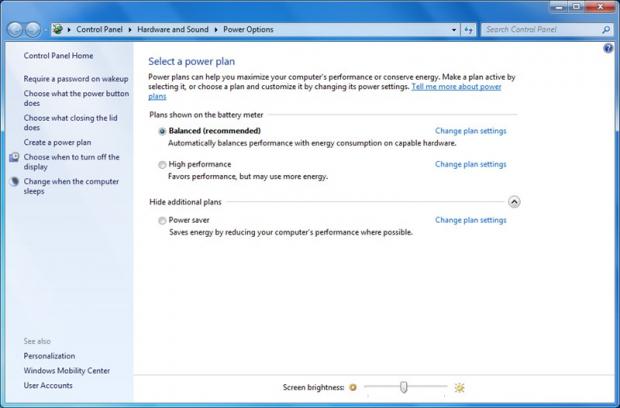
Task: Click the monitor icon beside turn off display
Action: coord(14,158)
